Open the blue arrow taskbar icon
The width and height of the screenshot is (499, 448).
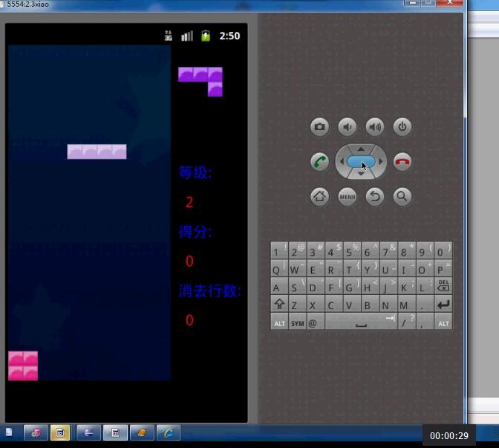pos(88,432)
